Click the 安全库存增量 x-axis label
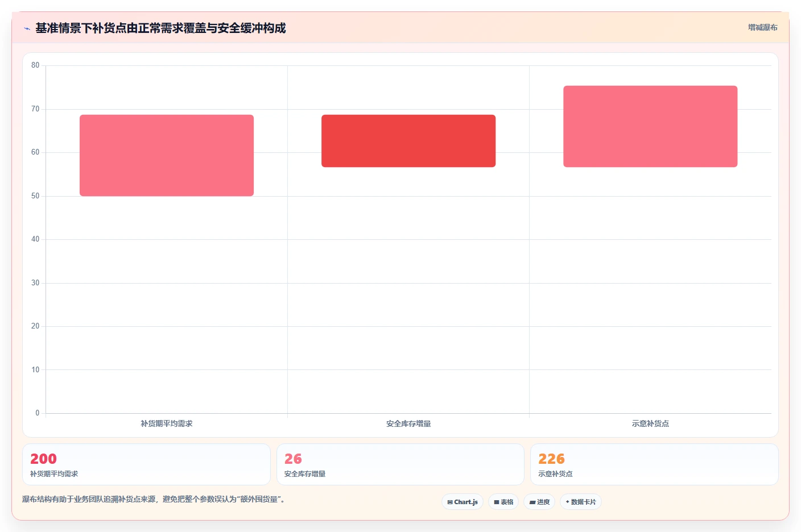 (408, 423)
